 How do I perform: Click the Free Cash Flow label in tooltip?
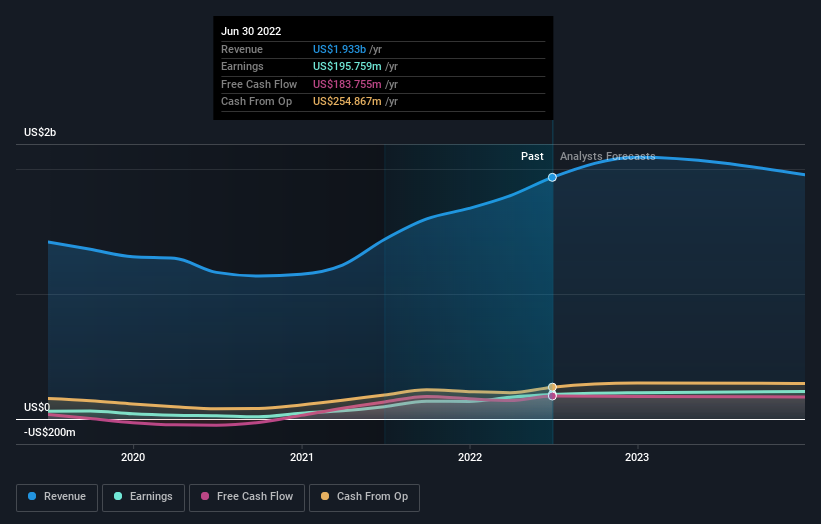coord(259,84)
